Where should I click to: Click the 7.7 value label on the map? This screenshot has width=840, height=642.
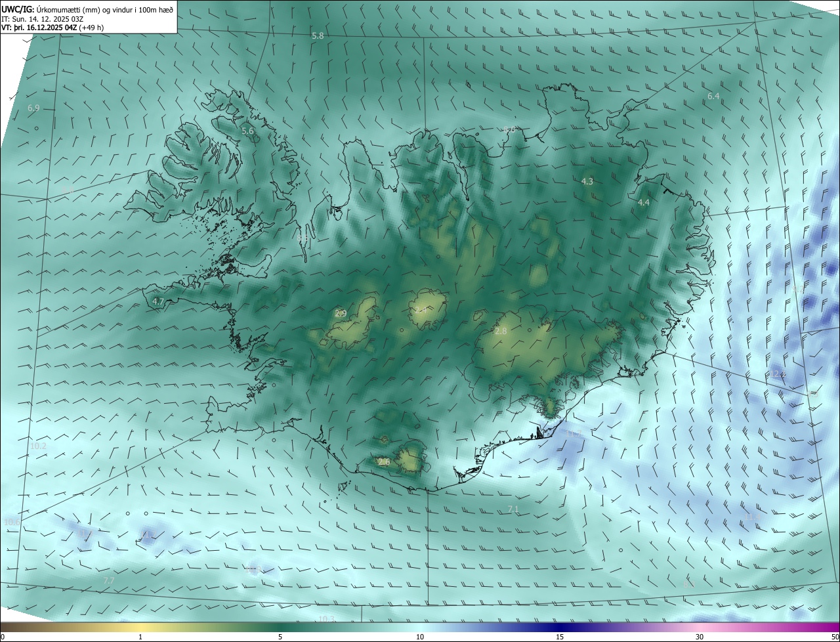[109, 581]
